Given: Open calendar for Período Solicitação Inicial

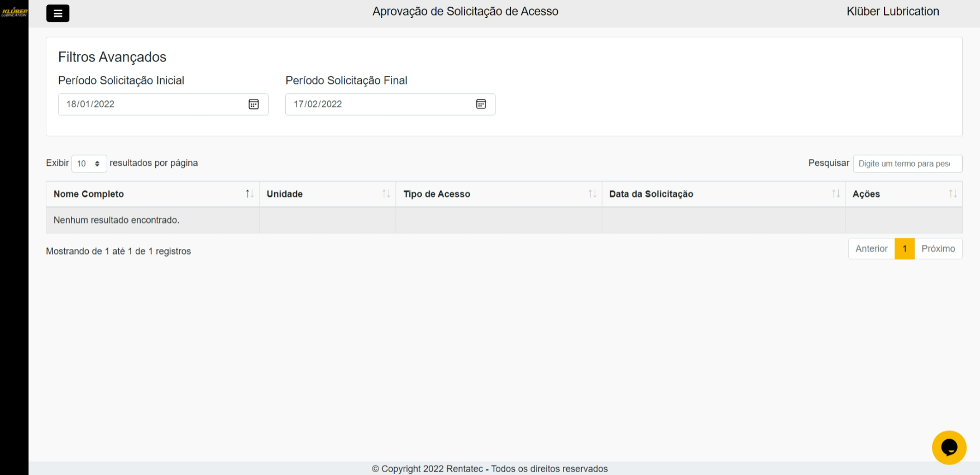Looking at the screenshot, I should click(254, 104).
